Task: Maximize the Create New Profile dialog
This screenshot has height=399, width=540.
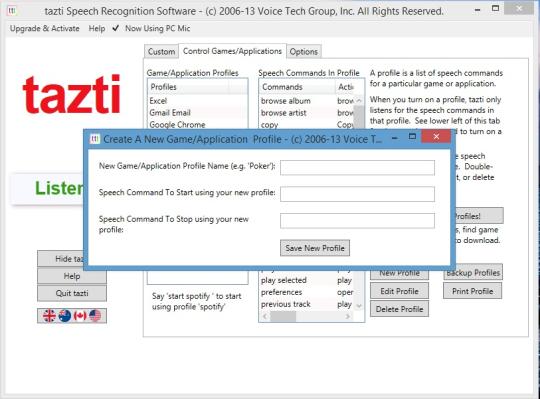Action: pos(412,137)
